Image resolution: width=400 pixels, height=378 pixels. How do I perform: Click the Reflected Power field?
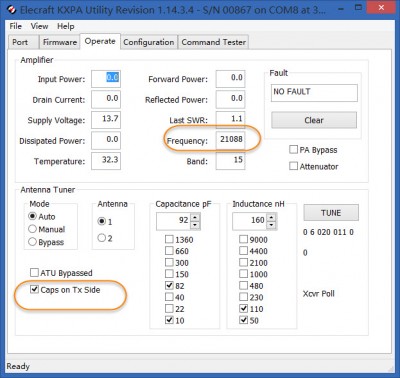coord(230,99)
